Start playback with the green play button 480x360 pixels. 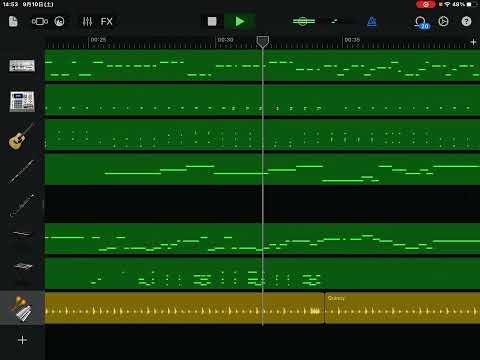(x=240, y=22)
